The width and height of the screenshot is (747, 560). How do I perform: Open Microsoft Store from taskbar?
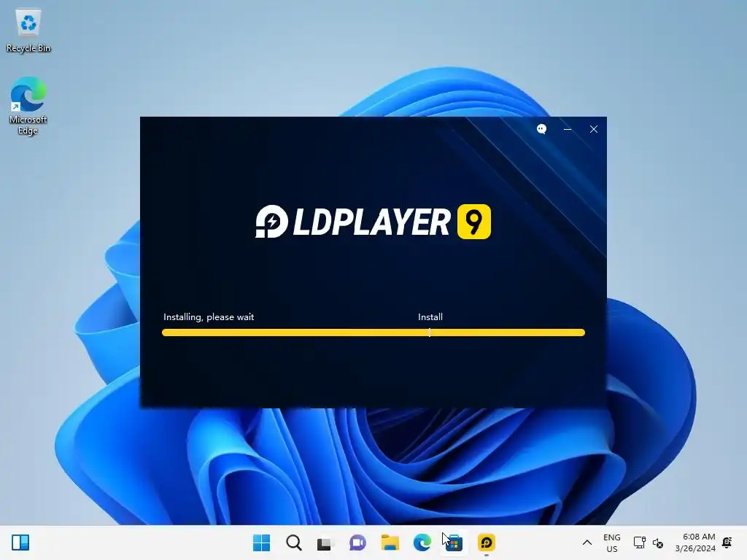[x=454, y=542]
